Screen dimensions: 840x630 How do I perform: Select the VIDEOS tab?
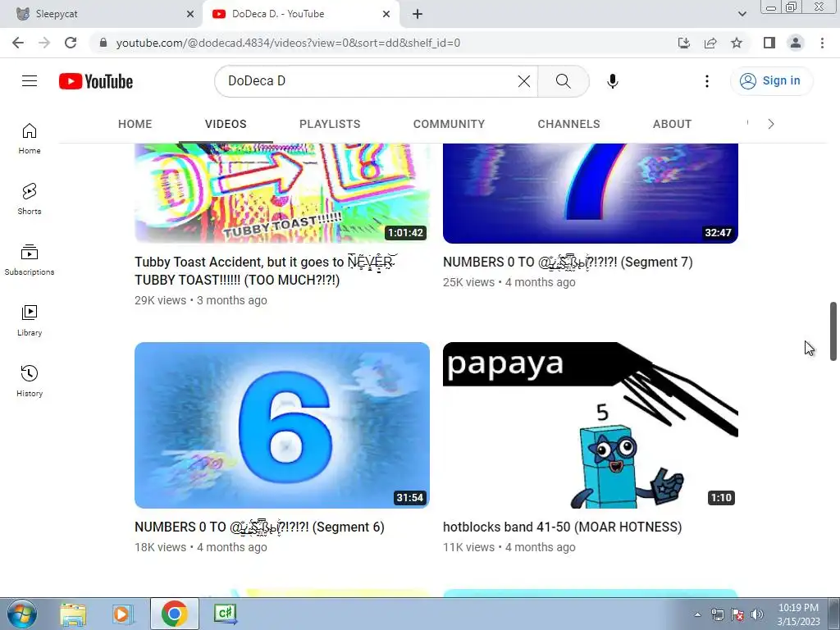pyautogui.click(x=226, y=124)
